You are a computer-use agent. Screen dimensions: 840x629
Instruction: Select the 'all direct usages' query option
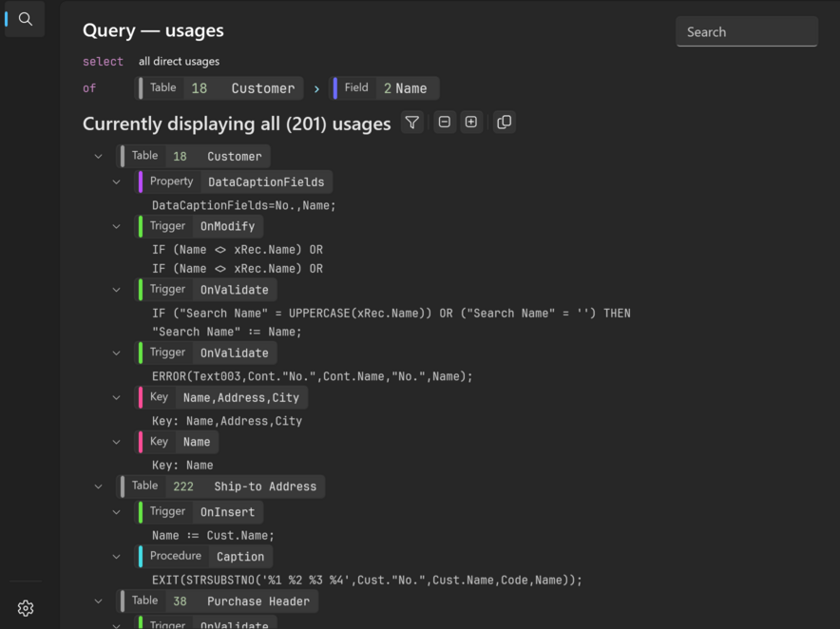point(179,61)
